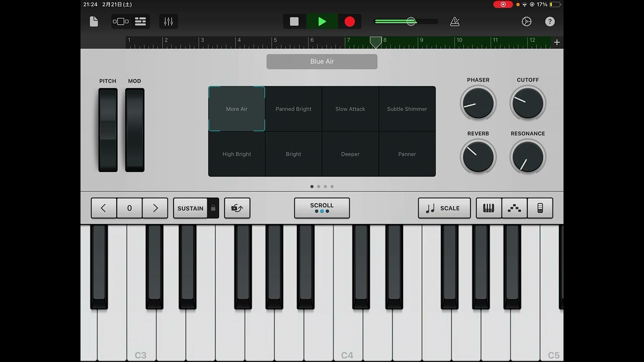Open My Songs document browser
The image size is (644, 362).
point(94,22)
